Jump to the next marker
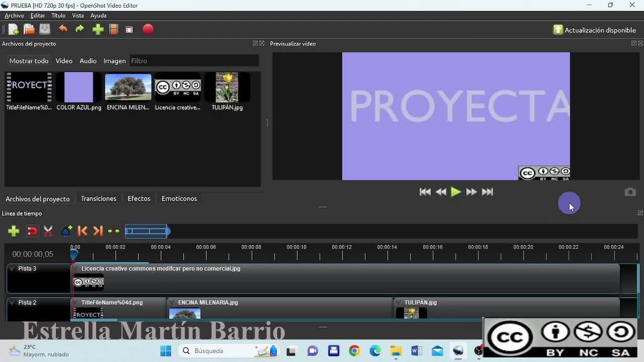 coord(98,231)
